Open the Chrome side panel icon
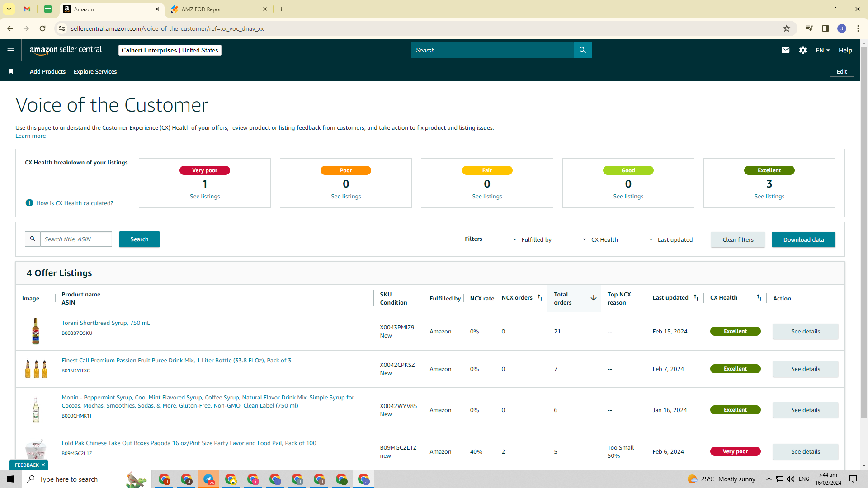 (x=826, y=28)
